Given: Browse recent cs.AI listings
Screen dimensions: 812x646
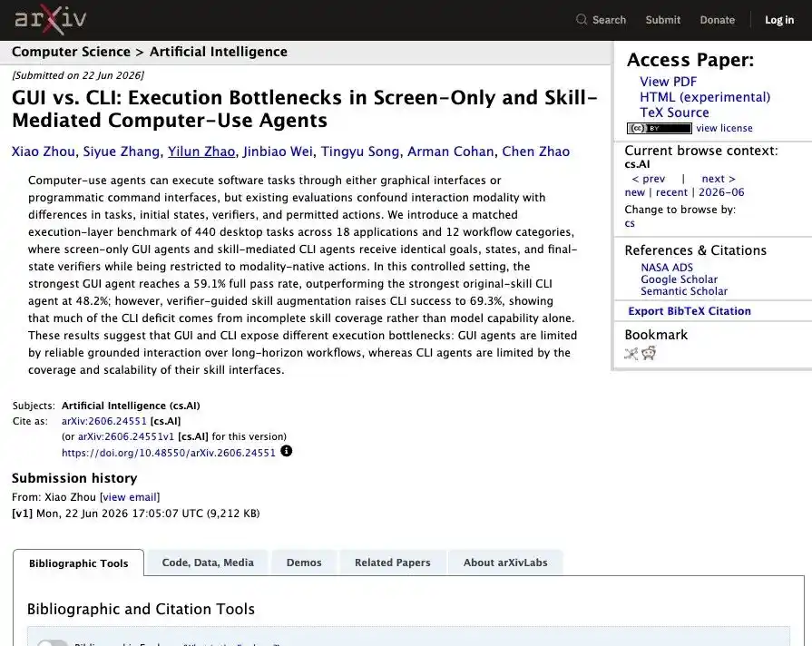Looking at the screenshot, I should click(671, 192).
